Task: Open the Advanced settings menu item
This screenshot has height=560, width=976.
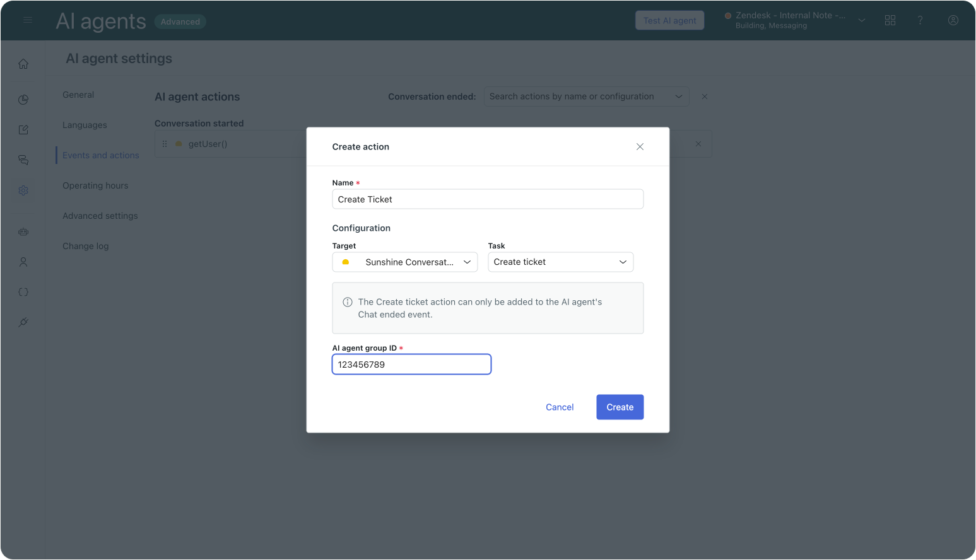Action: (x=100, y=216)
